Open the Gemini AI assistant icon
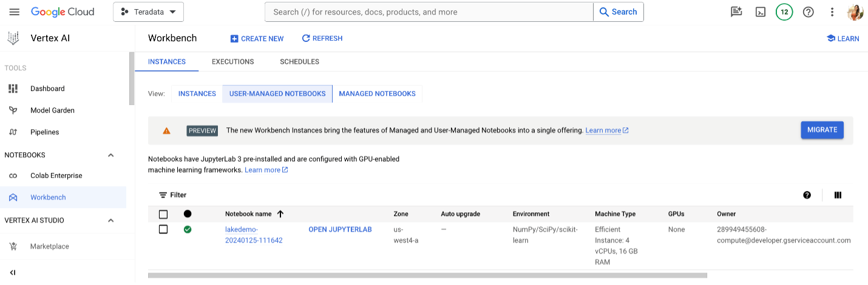 [x=736, y=12]
